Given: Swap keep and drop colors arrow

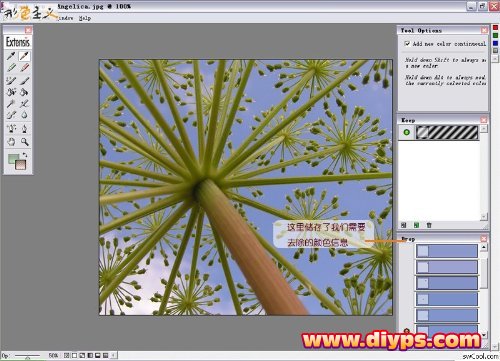Looking at the screenshot, I should tap(24, 155).
